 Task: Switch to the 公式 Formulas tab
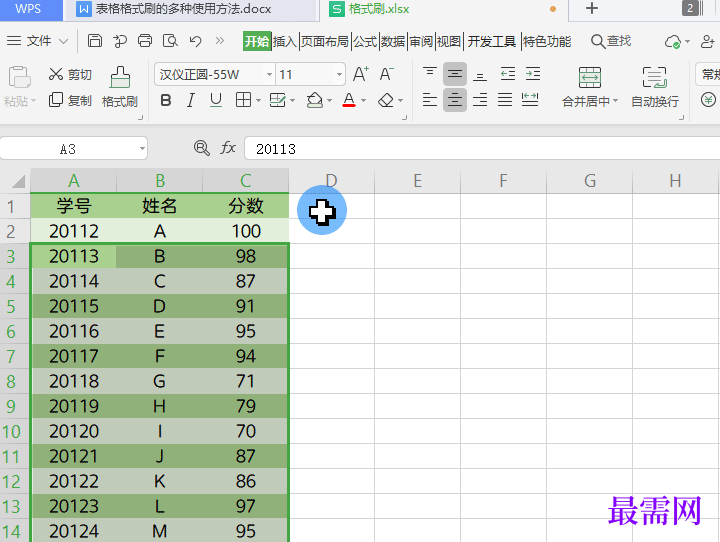365,41
